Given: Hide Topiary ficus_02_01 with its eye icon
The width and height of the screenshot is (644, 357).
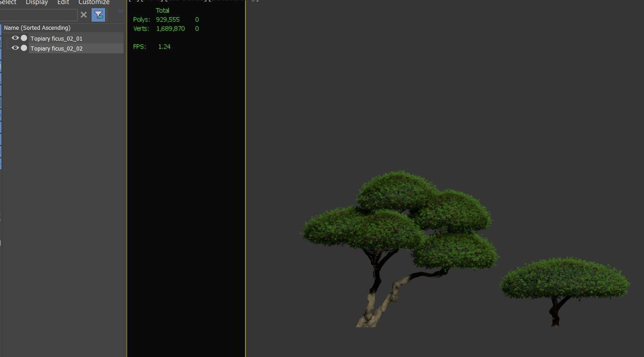Looking at the screenshot, I should [15, 38].
